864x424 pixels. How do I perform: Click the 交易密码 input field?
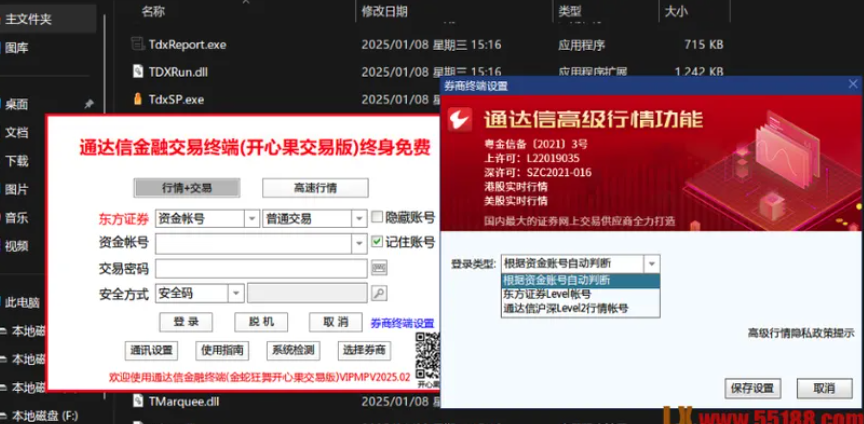(261, 269)
